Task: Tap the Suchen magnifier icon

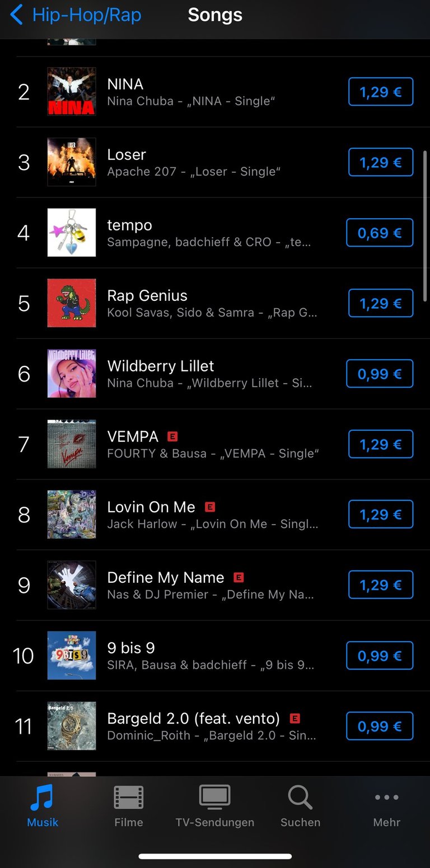Action: click(x=300, y=798)
